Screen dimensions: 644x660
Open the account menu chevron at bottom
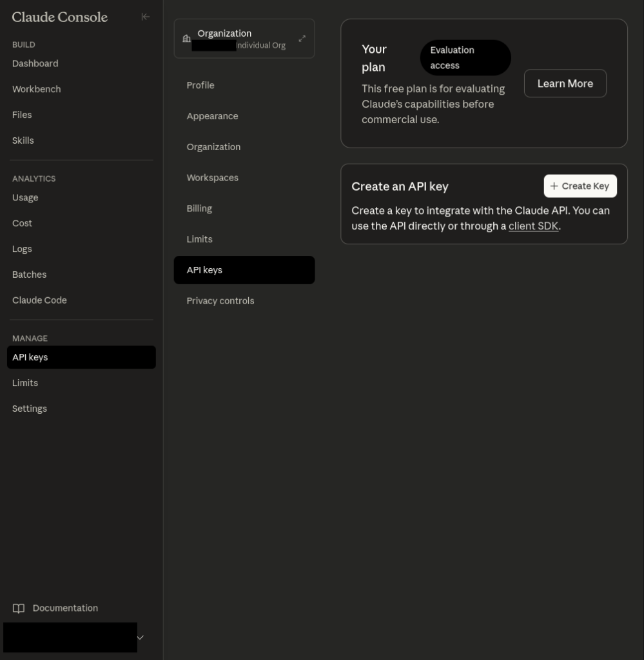(140, 637)
